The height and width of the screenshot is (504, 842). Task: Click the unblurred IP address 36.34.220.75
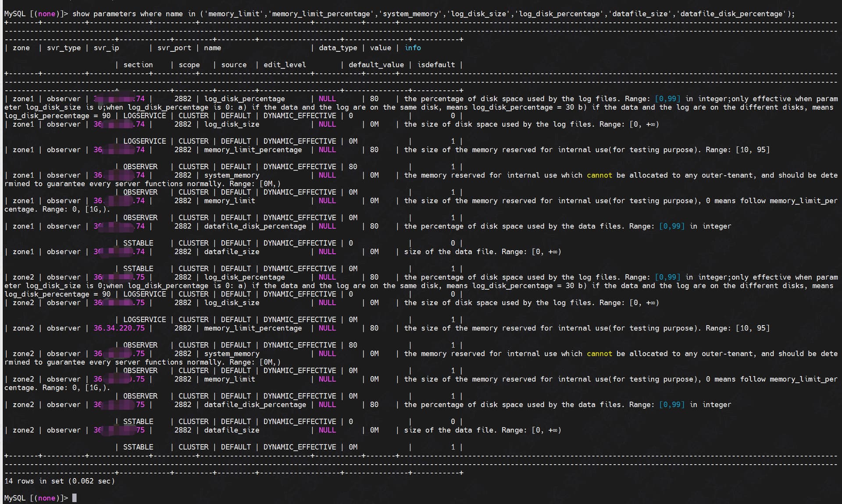[x=119, y=328]
